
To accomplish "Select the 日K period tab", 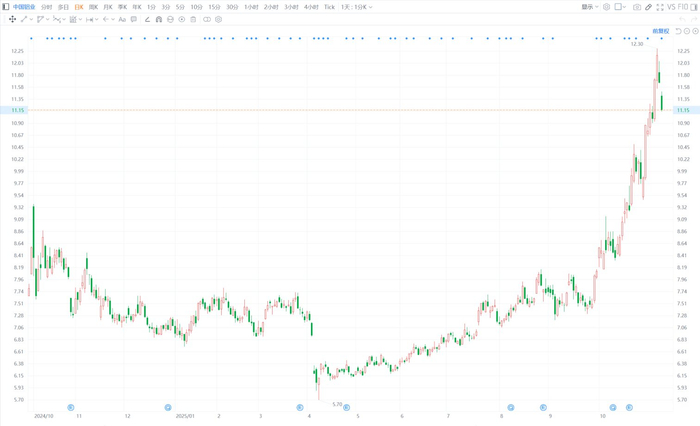I will pyautogui.click(x=79, y=7).
